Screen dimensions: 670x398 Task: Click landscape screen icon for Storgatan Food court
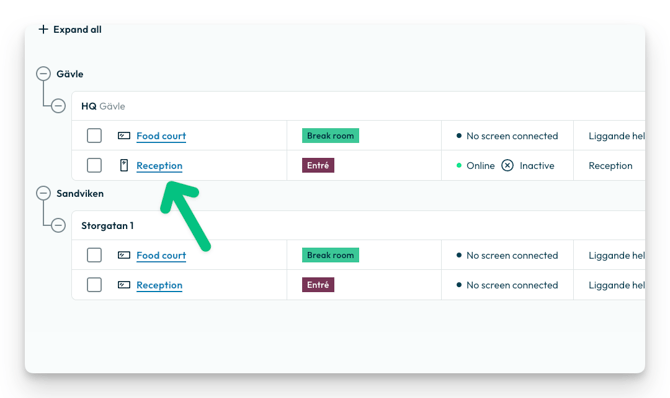pyautogui.click(x=124, y=255)
